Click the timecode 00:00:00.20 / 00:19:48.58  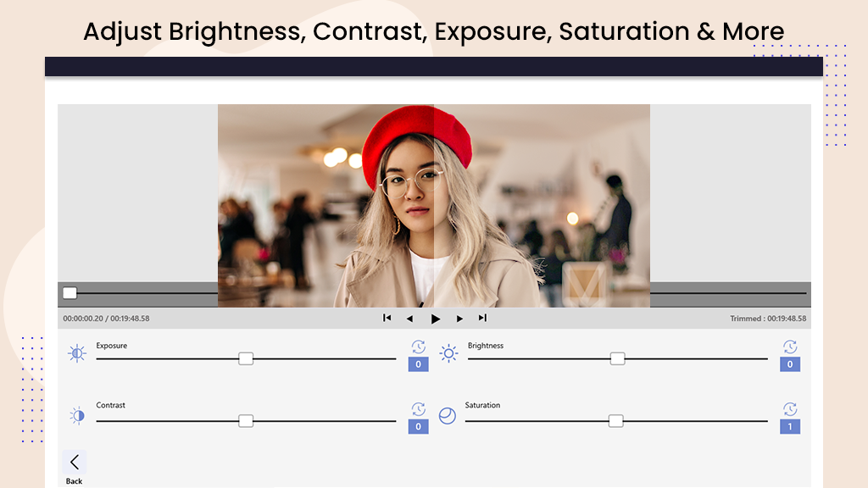(106, 319)
